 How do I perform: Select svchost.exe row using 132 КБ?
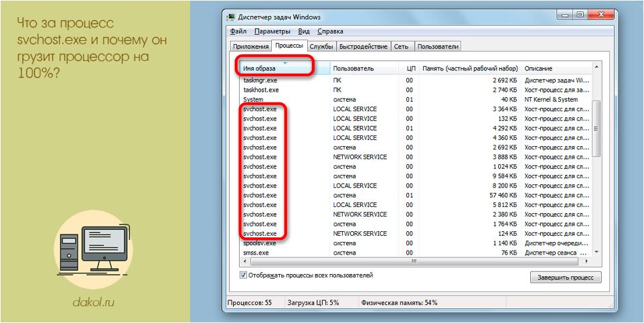416,119
